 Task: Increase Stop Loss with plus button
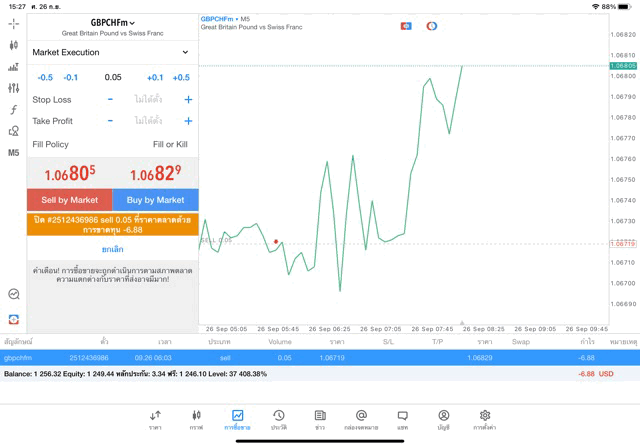(x=188, y=100)
